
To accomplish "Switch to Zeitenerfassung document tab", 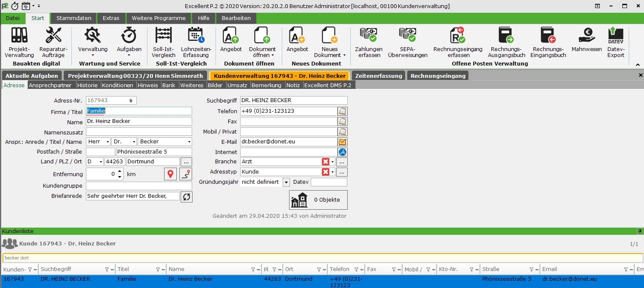I will tap(379, 76).
